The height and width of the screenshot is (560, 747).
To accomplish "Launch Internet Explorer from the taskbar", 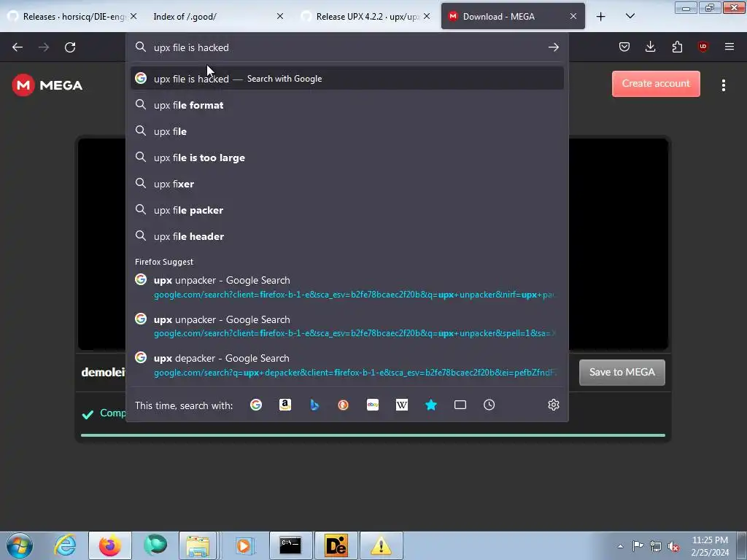I will pos(65,545).
